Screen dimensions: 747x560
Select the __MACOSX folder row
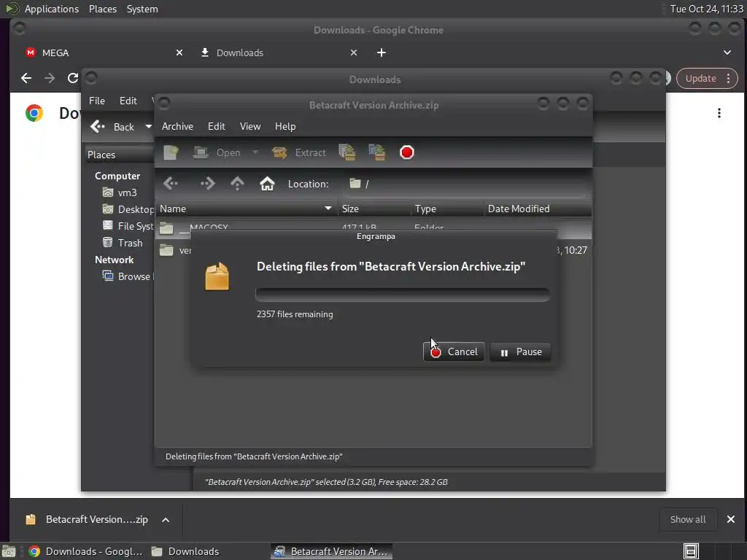tap(373, 227)
